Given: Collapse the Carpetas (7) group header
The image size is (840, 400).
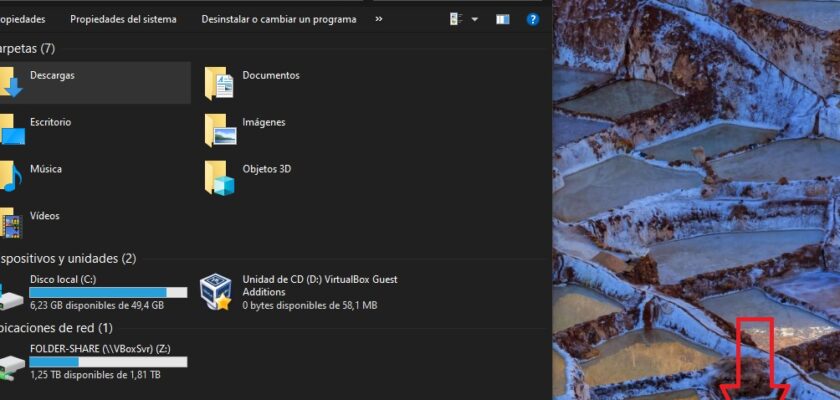Looking at the screenshot, I should pyautogui.click(x=27, y=48).
